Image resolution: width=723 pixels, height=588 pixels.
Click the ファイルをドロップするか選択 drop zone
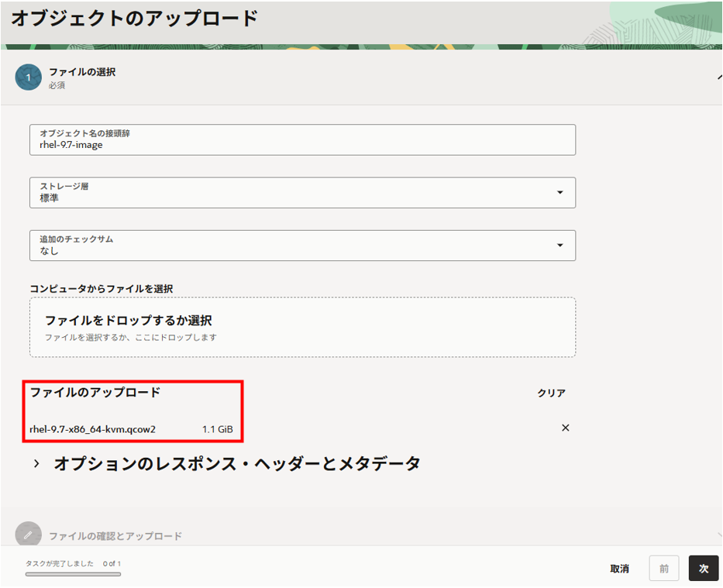pos(302,327)
